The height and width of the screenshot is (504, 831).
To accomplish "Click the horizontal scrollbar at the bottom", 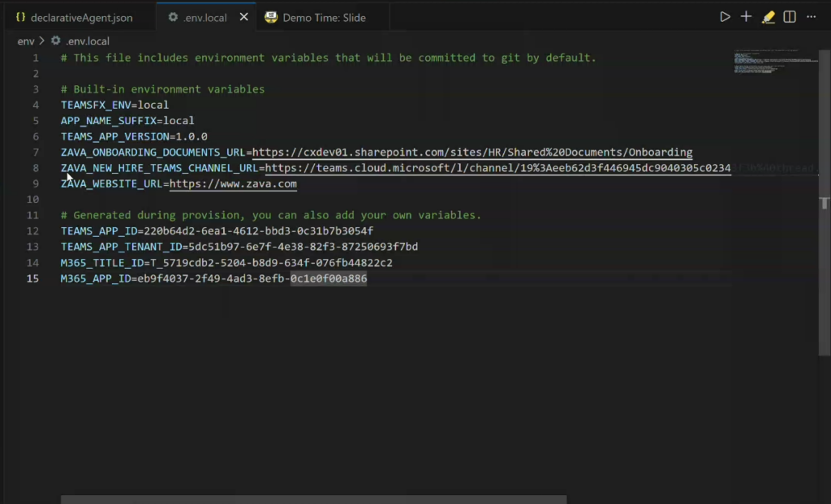I will click(x=313, y=499).
